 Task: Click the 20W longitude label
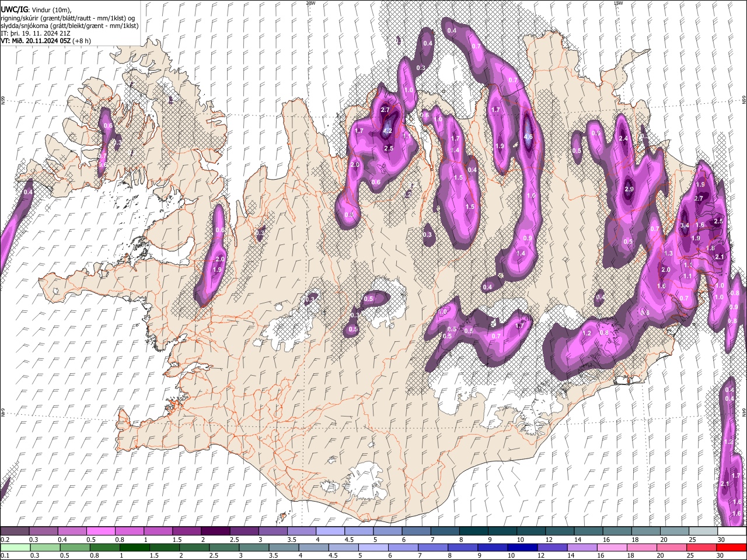point(310,3)
